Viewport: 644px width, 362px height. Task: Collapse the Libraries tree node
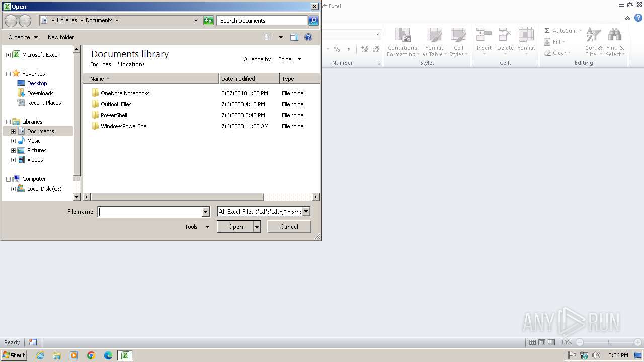[8, 122]
